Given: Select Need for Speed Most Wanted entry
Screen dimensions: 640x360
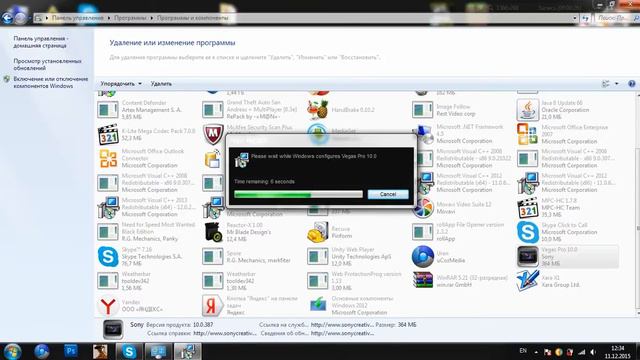Looking at the screenshot, I should 147,232.
